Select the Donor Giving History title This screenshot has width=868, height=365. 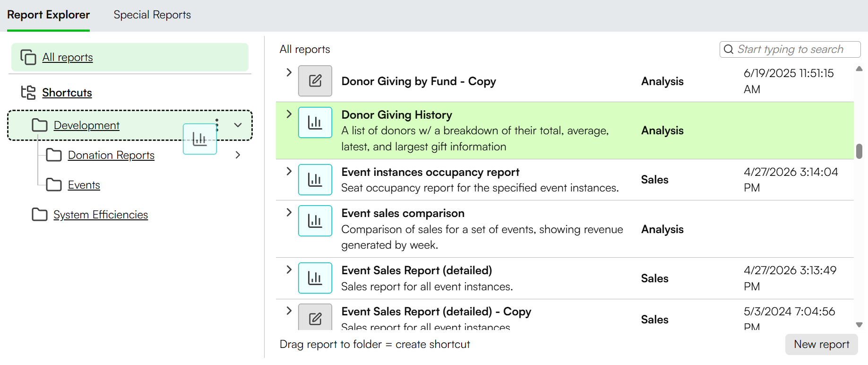click(397, 115)
